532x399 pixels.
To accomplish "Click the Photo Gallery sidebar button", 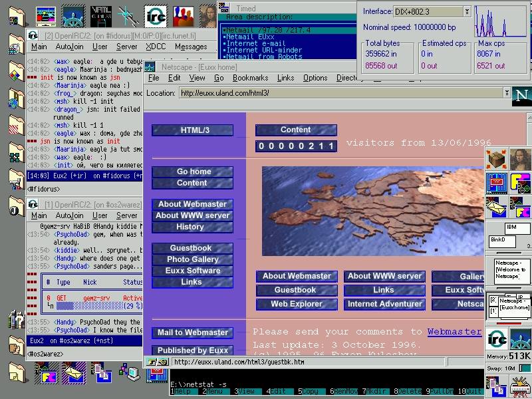I will pyautogui.click(x=192, y=259).
